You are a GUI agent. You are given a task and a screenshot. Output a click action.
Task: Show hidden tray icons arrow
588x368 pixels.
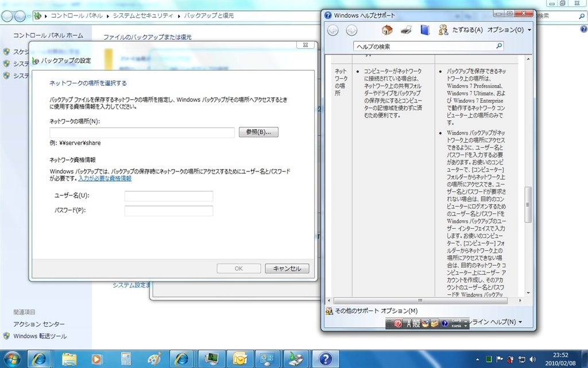click(478, 360)
